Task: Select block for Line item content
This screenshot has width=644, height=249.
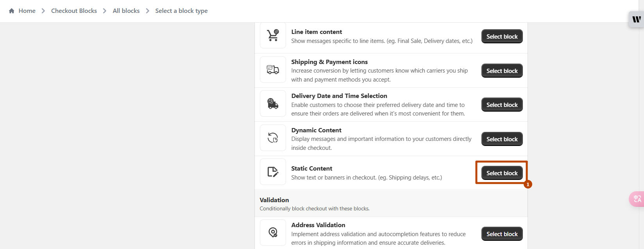Action: pyautogui.click(x=502, y=37)
